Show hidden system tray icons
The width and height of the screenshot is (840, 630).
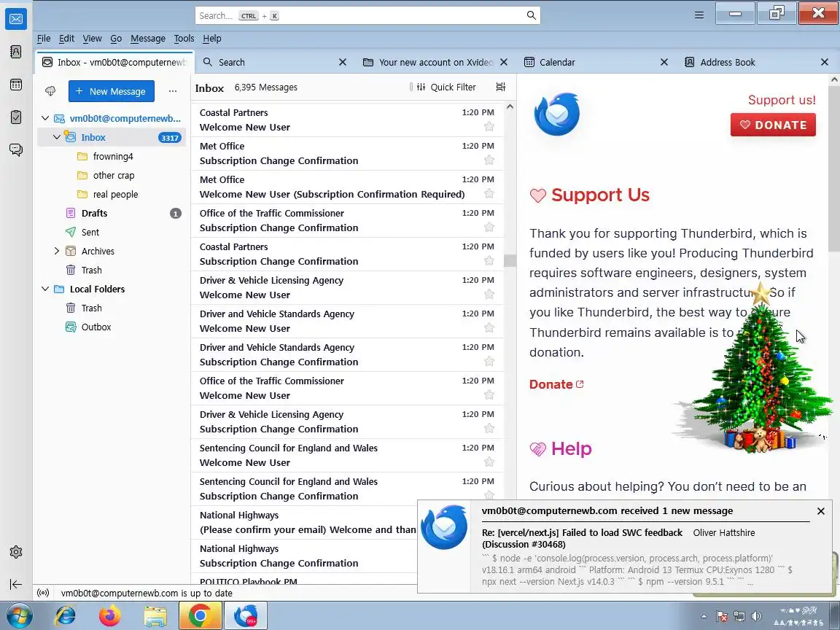tap(704, 616)
